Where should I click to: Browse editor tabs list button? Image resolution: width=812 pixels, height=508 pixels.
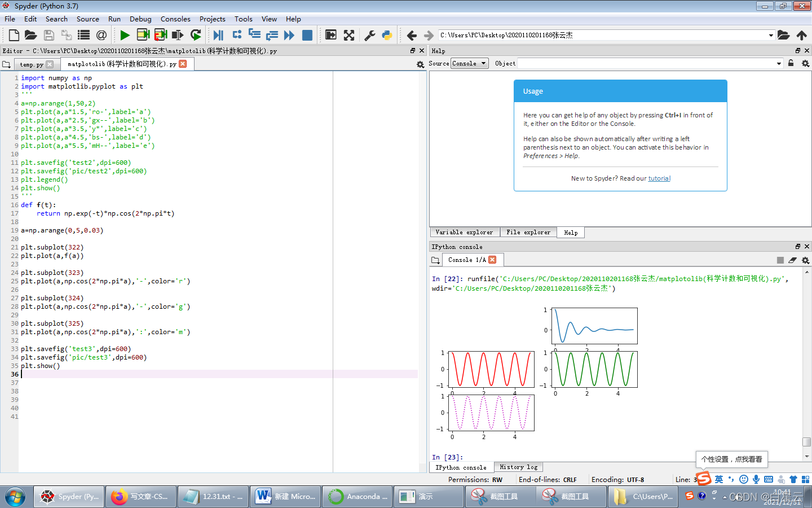(x=7, y=64)
